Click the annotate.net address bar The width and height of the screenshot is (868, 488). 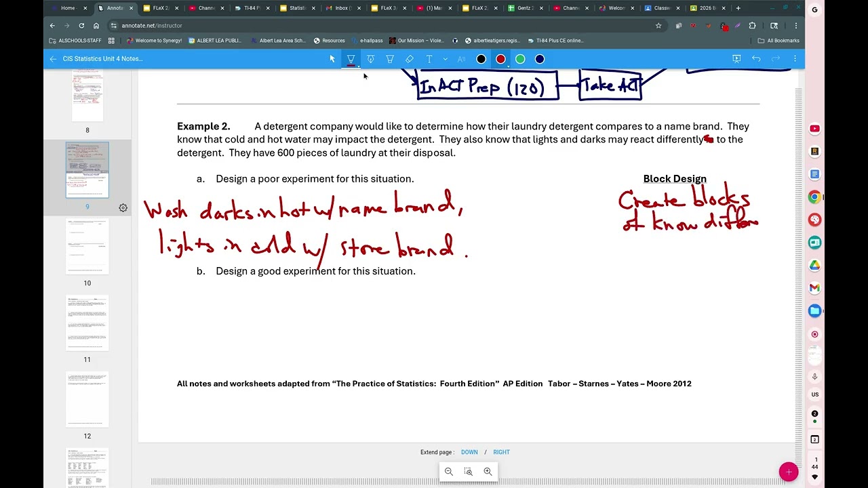[387, 26]
